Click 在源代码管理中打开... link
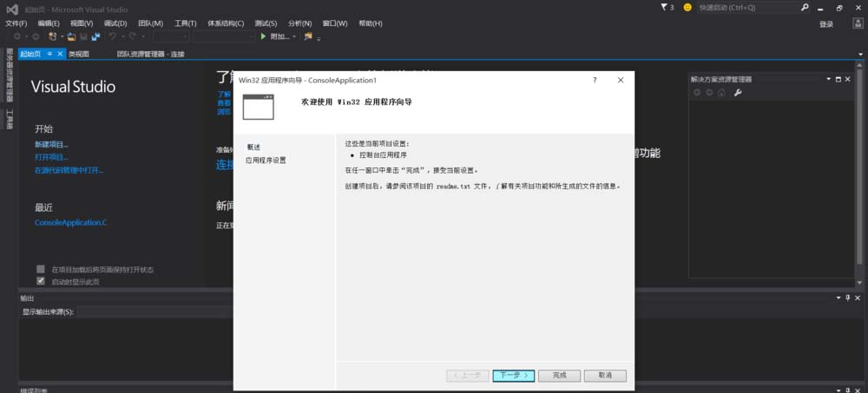This screenshot has width=868, height=393. pyautogui.click(x=69, y=170)
